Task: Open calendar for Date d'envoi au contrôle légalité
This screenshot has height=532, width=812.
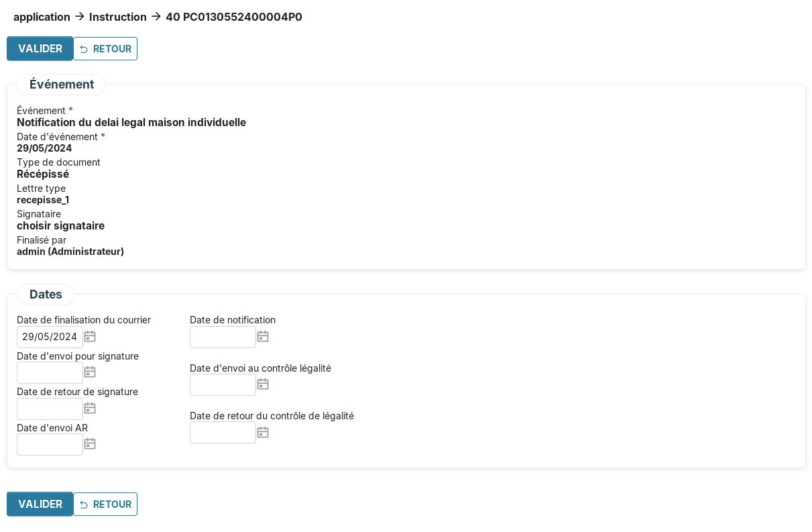Action: (263, 384)
